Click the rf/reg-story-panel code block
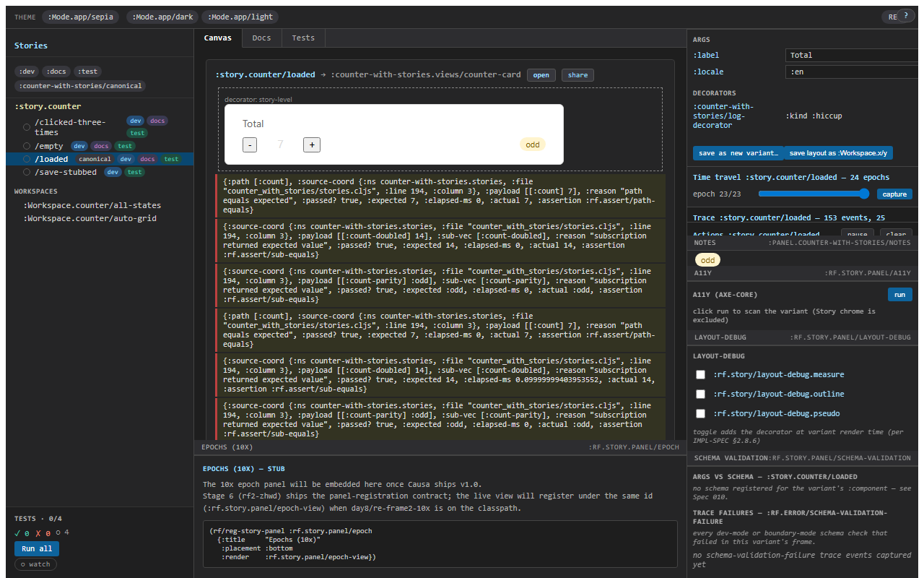This screenshot has height=578, width=924. (x=440, y=544)
